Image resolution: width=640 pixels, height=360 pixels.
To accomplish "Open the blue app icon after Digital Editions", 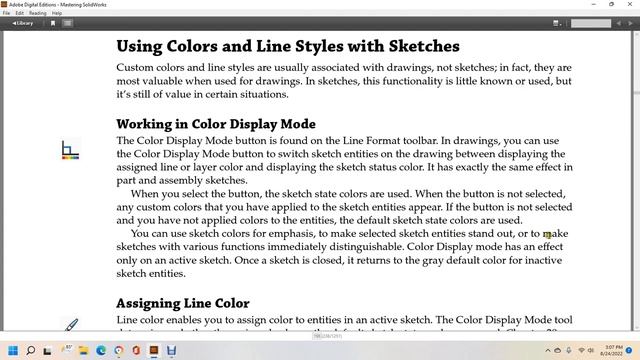I will pos(171,351).
